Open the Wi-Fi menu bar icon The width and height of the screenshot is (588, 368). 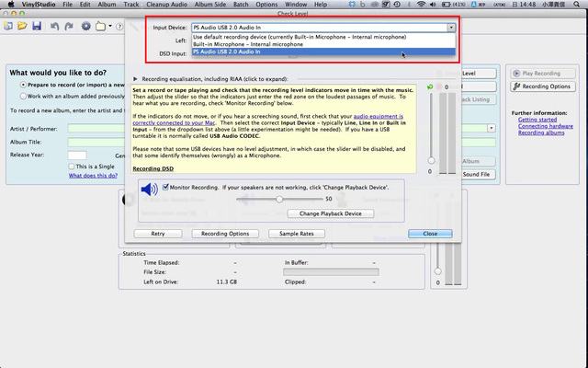[x=421, y=5]
